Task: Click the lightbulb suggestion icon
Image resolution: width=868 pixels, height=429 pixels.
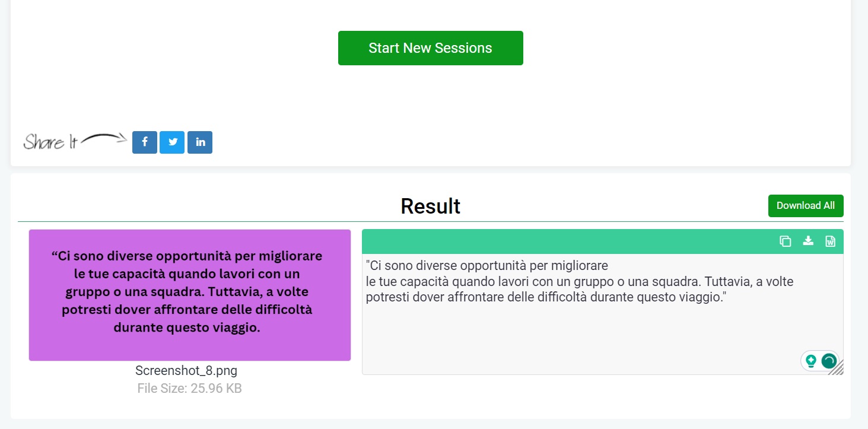Action: coord(810,360)
